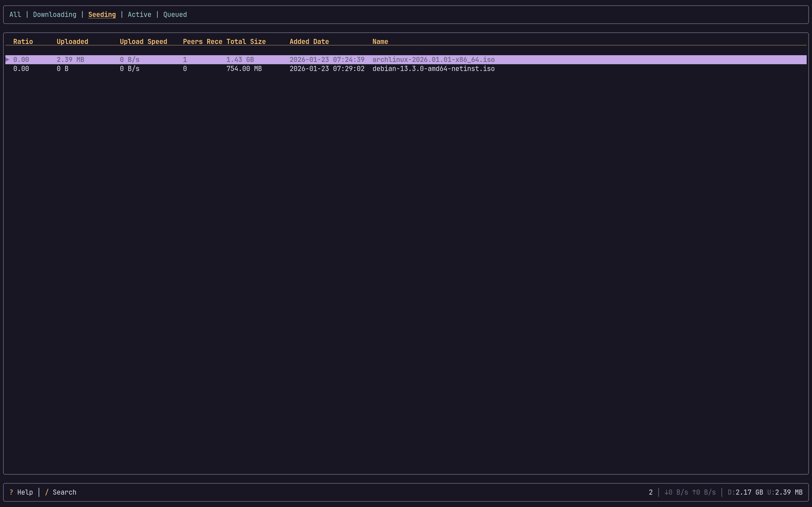The height and width of the screenshot is (507, 812).
Task: Click the selection arrow on highlighted row
Action: pos(7,59)
